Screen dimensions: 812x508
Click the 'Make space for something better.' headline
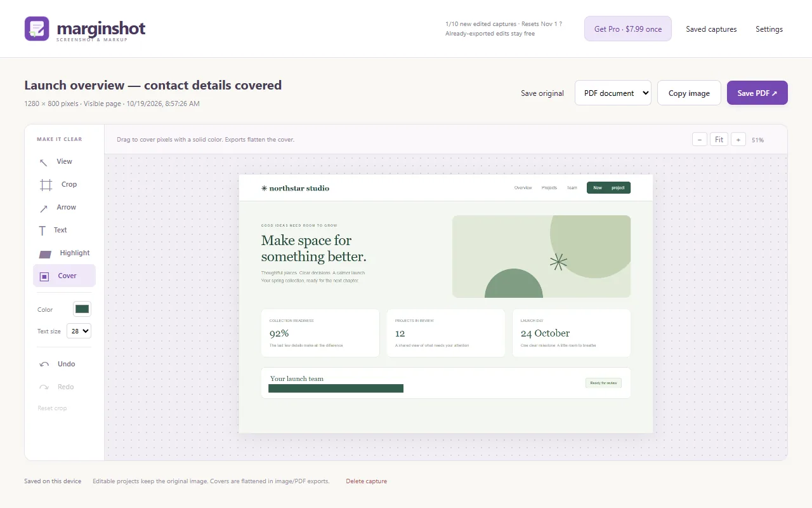pos(313,248)
